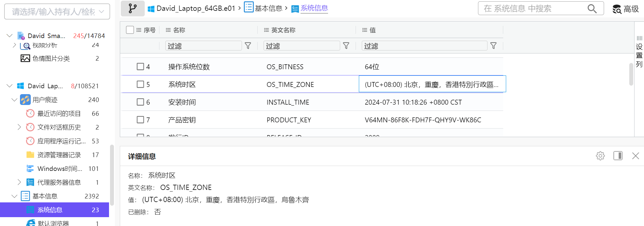Click the David Lap... Windows icon

pos(21,86)
